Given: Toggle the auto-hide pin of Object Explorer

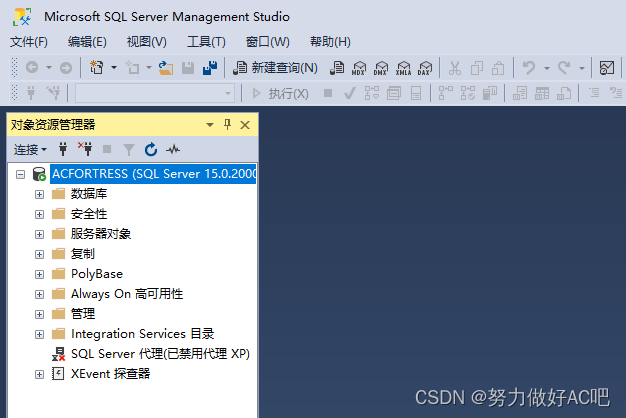Looking at the screenshot, I should click(x=228, y=125).
